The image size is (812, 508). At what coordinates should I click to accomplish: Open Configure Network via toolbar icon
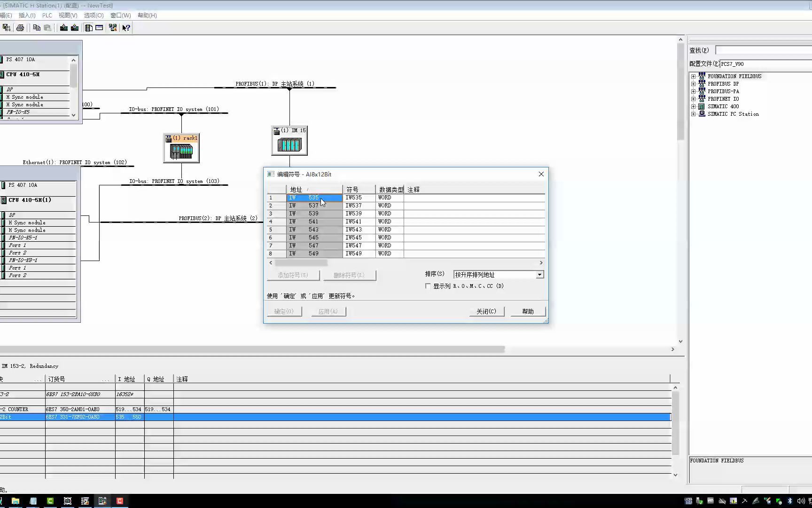coord(113,28)
